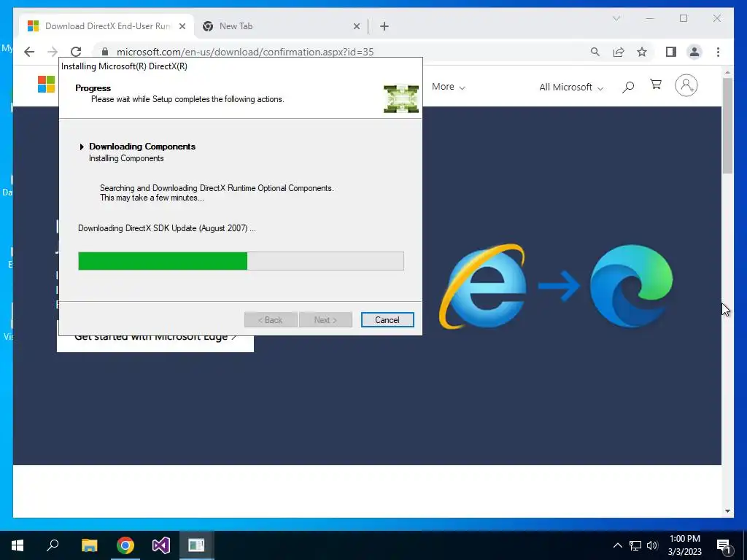Click the DirectX logo icon in the installer
Image resolution: width=747 pixels, height=560 pixels.
(x=401, y=99)
